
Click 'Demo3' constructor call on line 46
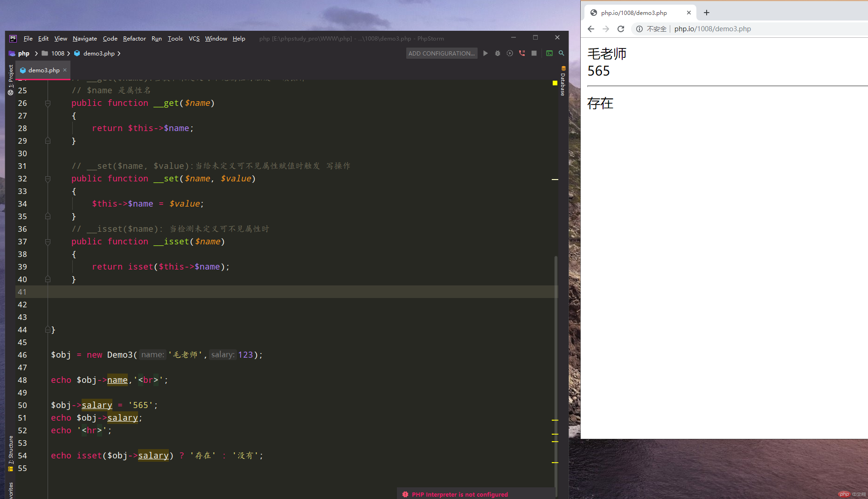pos(120,355)
